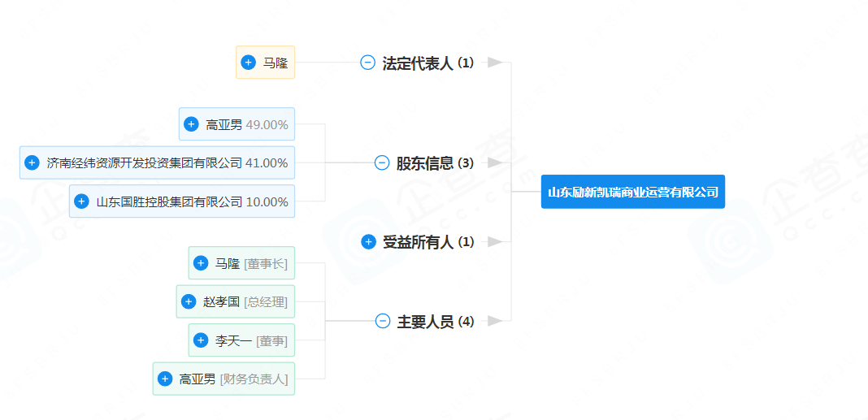Open shareholder 济南经纬资源开发投资集团有限公司 name
The height and width of the screenshot is (420, 868).
145,162
